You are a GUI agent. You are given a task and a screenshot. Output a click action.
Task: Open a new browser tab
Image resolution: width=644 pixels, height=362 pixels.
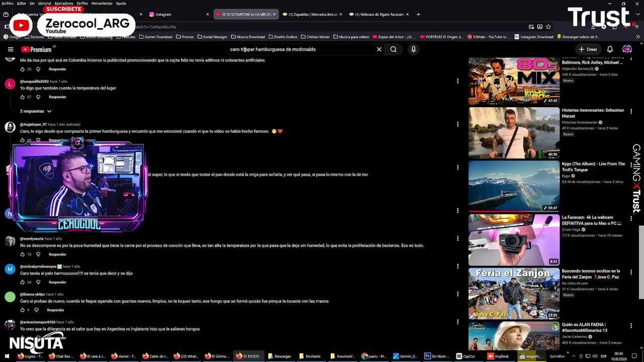tap(418, 14)
